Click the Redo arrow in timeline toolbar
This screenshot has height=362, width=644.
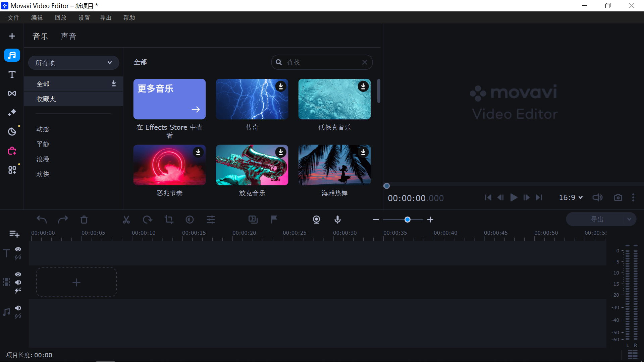click(x=63, y=220)
